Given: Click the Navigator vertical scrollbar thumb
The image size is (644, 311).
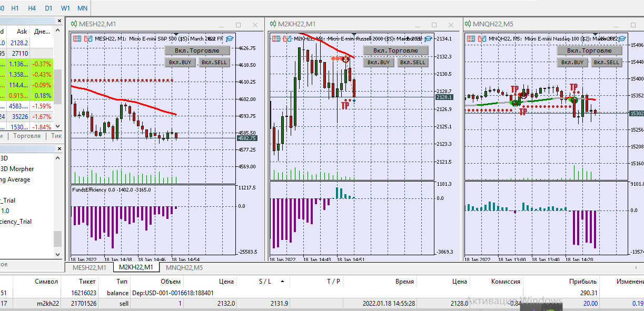Looking at the screenshot, I should coord(58,238).
